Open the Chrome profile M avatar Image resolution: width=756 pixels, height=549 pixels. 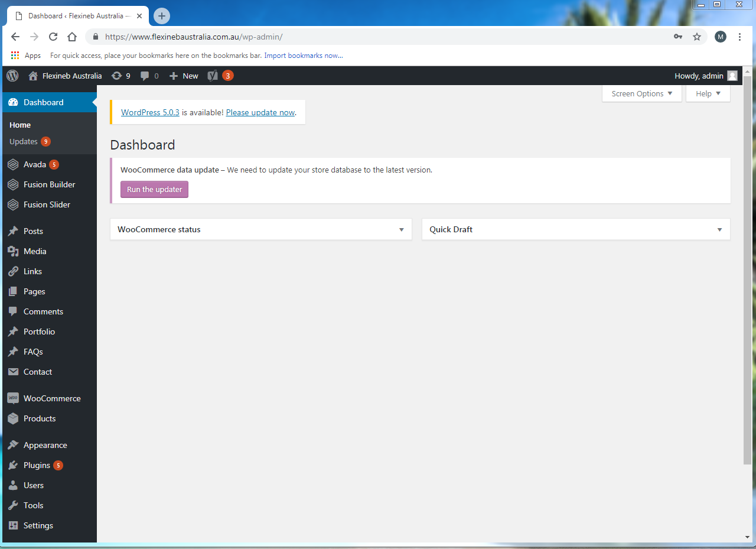click(721, 37)
